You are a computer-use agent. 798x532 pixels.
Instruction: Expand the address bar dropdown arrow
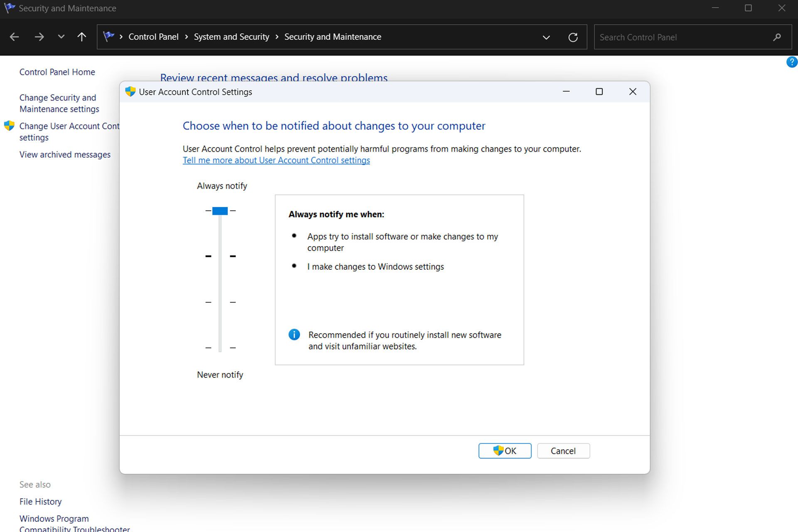545,37
